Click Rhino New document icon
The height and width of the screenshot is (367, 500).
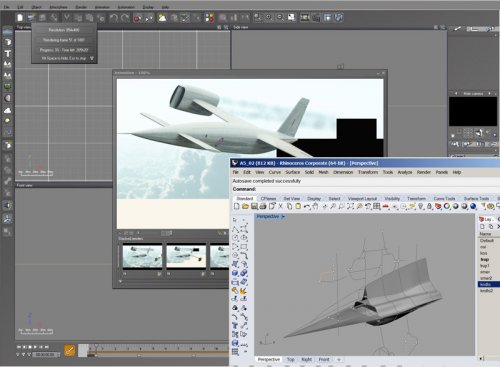(x=236, y=206)
